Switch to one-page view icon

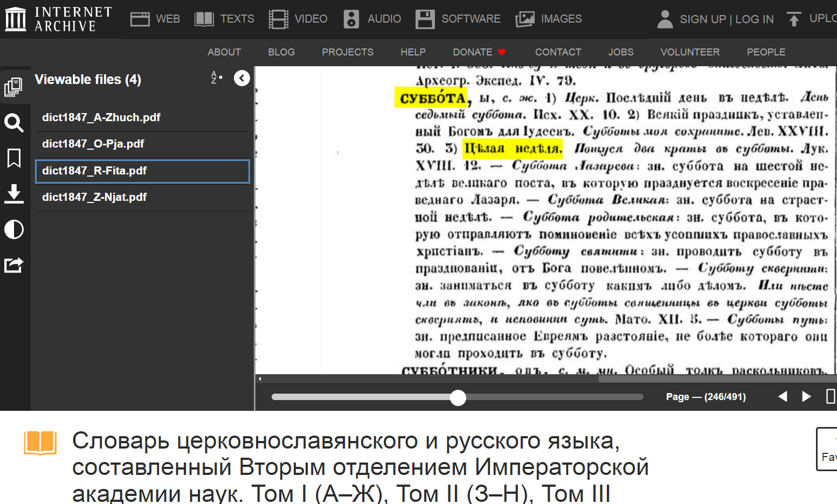[x=831, y=397]
